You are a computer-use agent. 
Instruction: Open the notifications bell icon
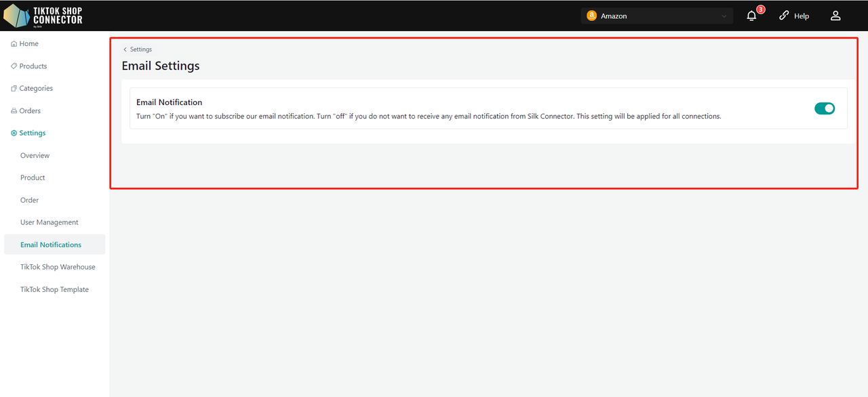click(x=751, y=16)
